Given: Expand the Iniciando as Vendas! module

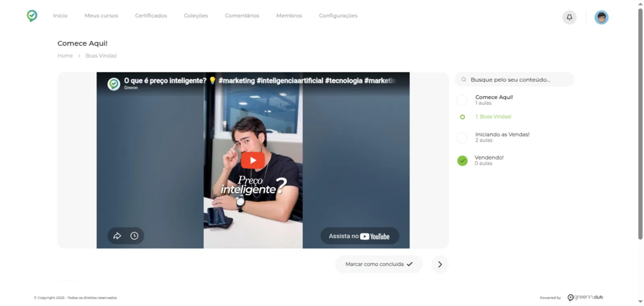Looking at the screenshot, I should pyautogui.click(x=502, y=137).
